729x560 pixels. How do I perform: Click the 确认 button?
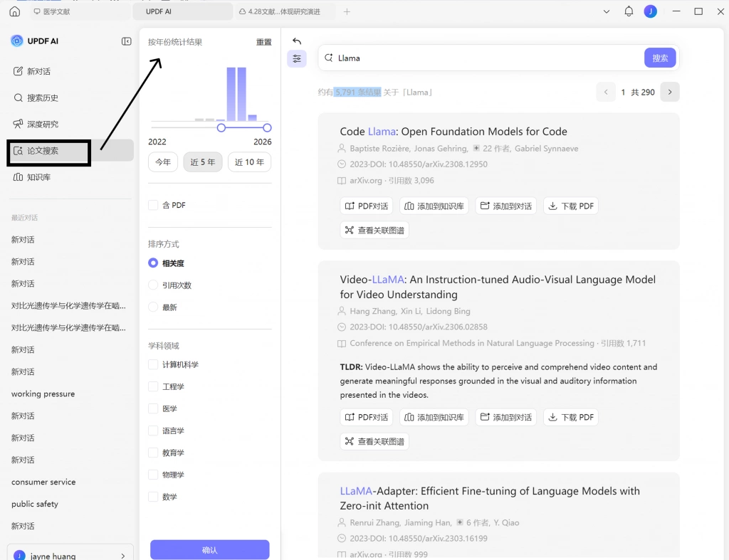tap(210, 550)
